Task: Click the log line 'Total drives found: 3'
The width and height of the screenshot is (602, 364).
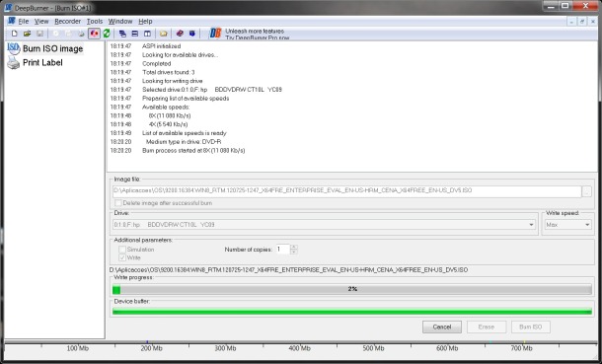Action: (x=168, y=72)
